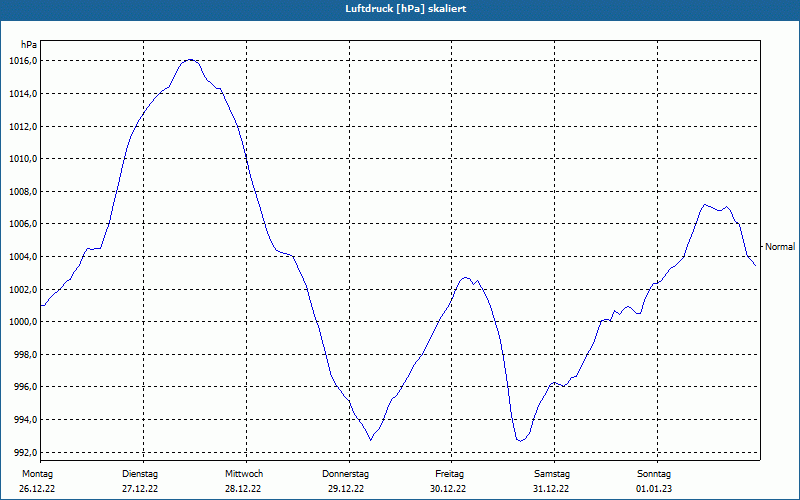This screenshot has height=500, width=800.
Task: Select the date 27.12.22
Action: point(140,489)
